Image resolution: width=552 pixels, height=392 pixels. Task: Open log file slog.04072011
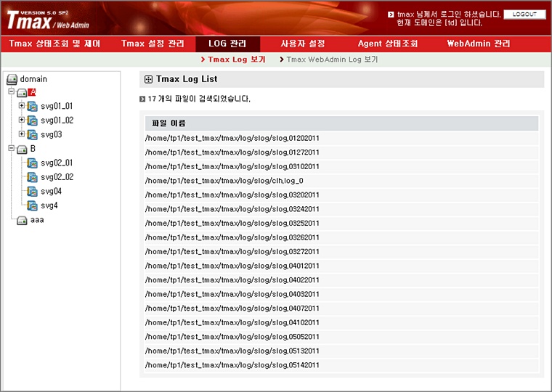(x=232, y=309)
